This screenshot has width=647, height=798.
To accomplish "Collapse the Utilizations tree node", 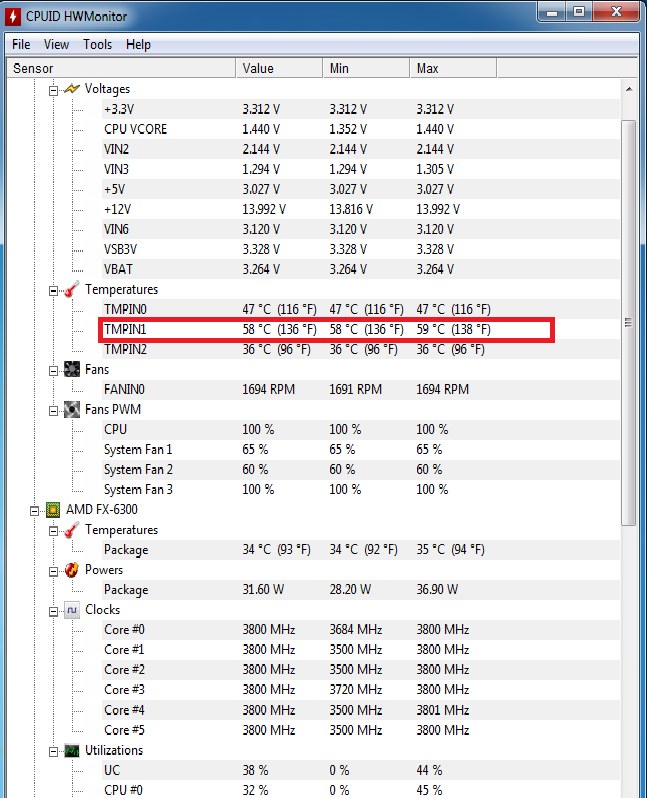I will [53, 752].
